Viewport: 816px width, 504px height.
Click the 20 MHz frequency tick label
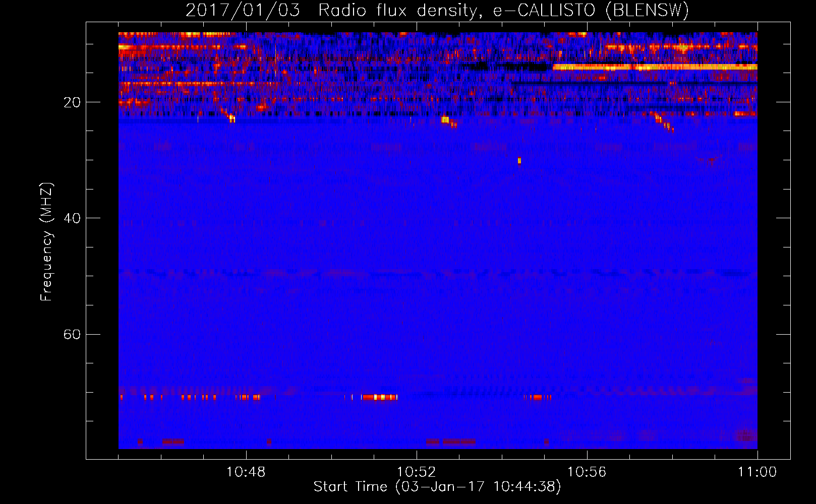[72, 102]
